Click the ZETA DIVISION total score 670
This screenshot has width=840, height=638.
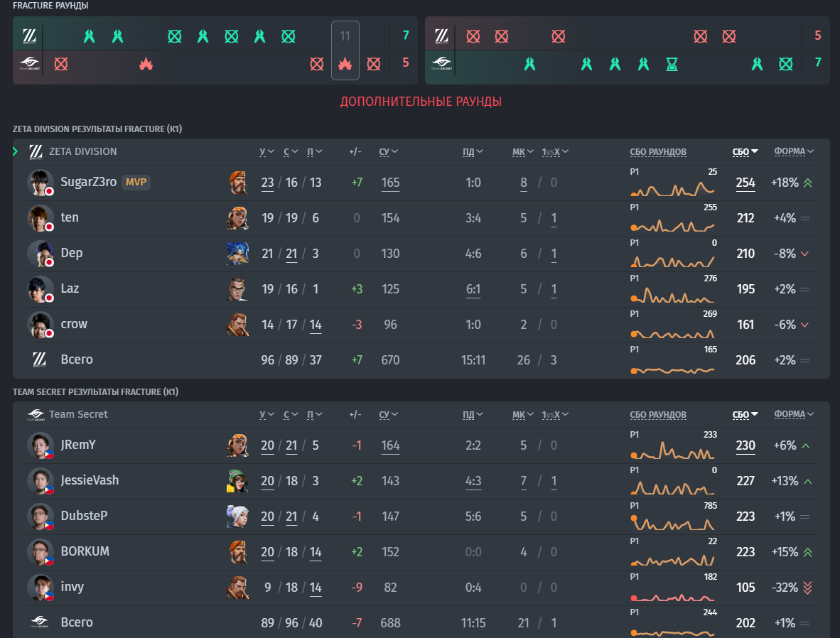pyautogui.click(x=391, y=360)
